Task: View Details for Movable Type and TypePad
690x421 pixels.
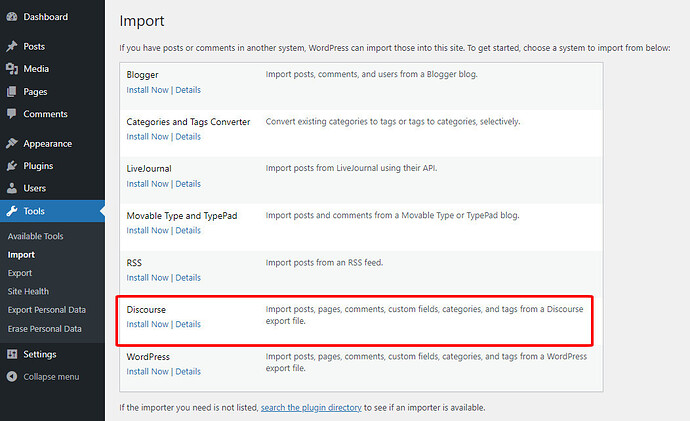Action: (x=188, y=230)
